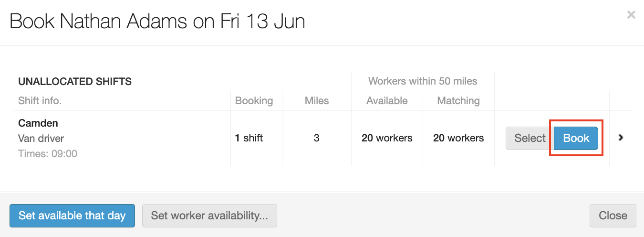Click the Van driver role text

pyautogui.click(x=41, y=139)
